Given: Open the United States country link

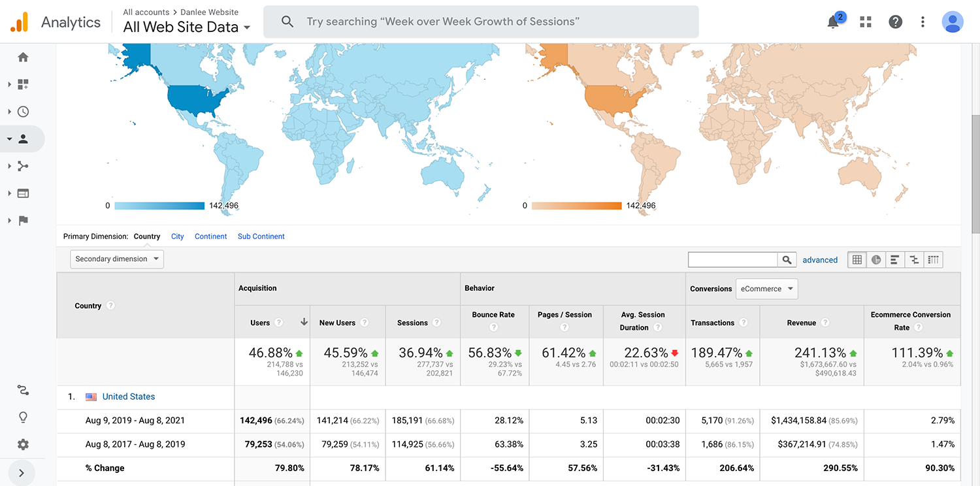Looking at the screenshot, I should (x=129, y=397).
